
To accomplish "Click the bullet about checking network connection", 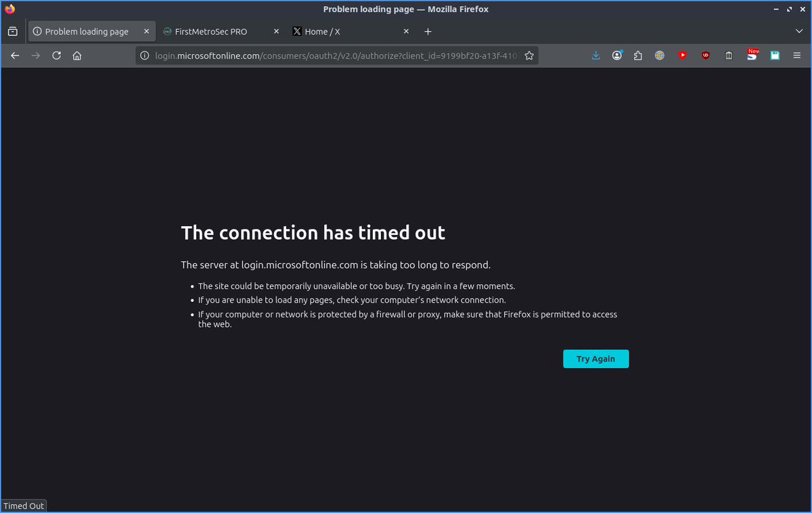I will [x=352, y=300].
